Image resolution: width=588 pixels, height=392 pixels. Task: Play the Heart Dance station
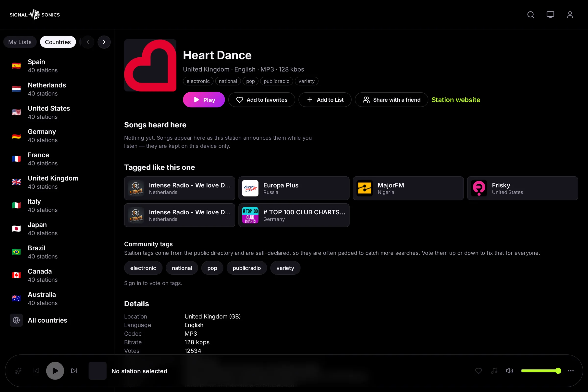[204, 100]
